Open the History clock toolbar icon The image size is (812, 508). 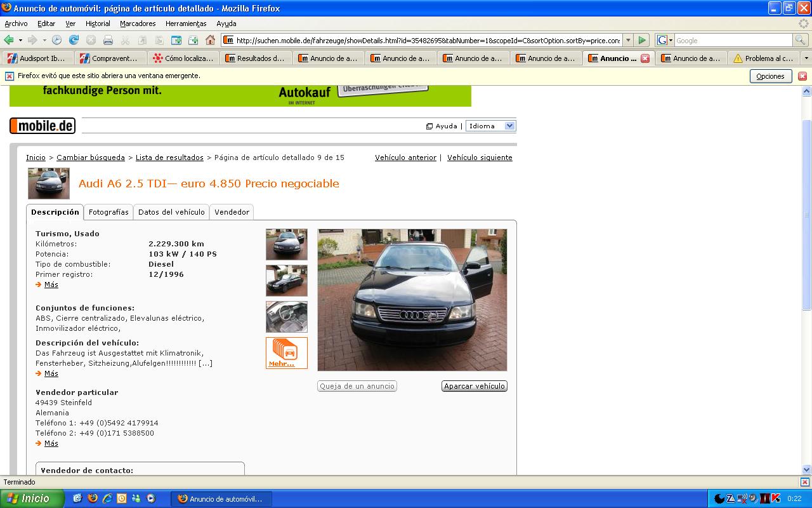(56, 40)
